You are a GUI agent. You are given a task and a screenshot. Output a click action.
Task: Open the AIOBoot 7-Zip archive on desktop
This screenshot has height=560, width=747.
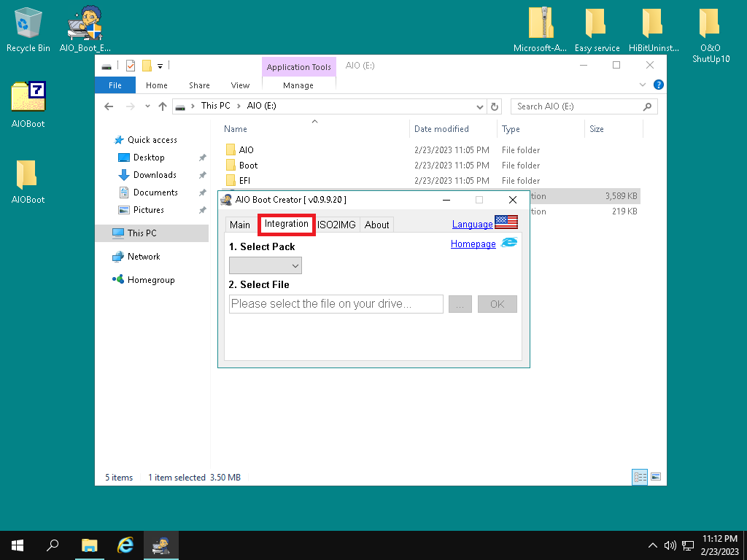pos(28,97)
